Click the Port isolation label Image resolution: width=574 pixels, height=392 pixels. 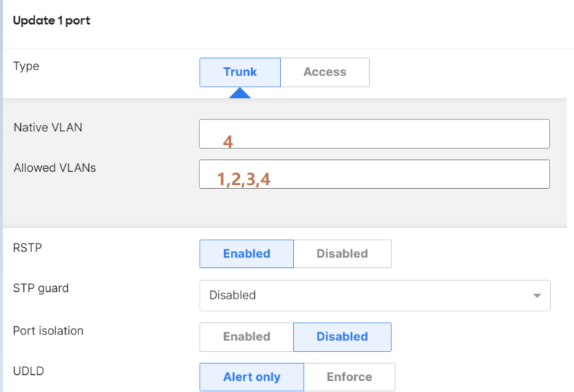click(49, 331)
